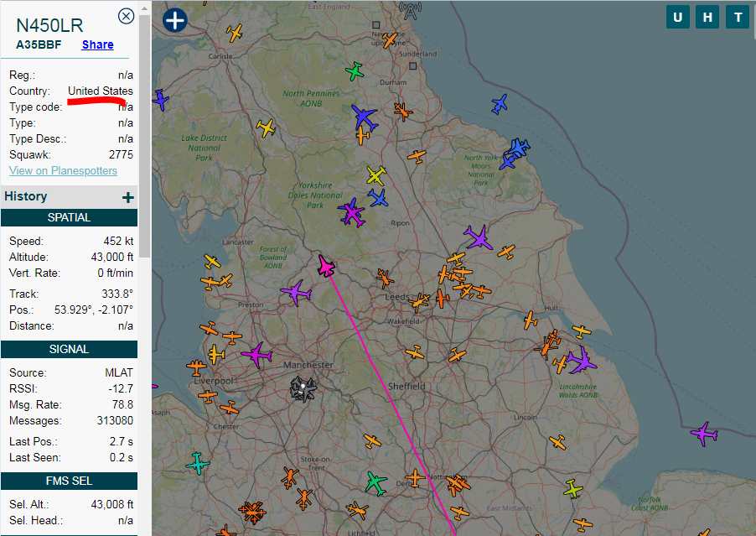Expand the History section
This screenshot has height=536, width=756.
[127, 197]
